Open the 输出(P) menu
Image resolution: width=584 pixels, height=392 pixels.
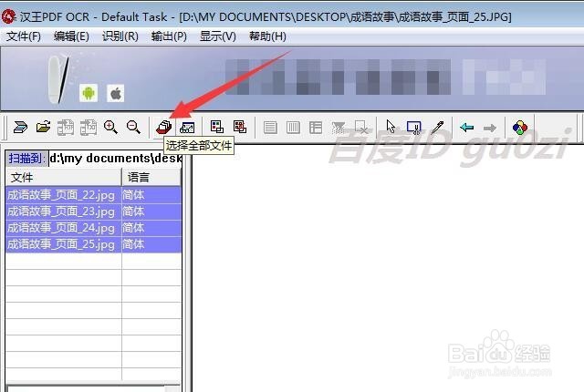point(169,36)
